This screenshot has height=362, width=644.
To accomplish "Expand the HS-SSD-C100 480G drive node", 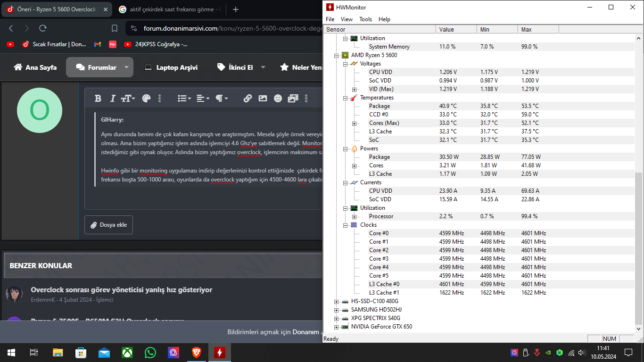I will [336, 301].
